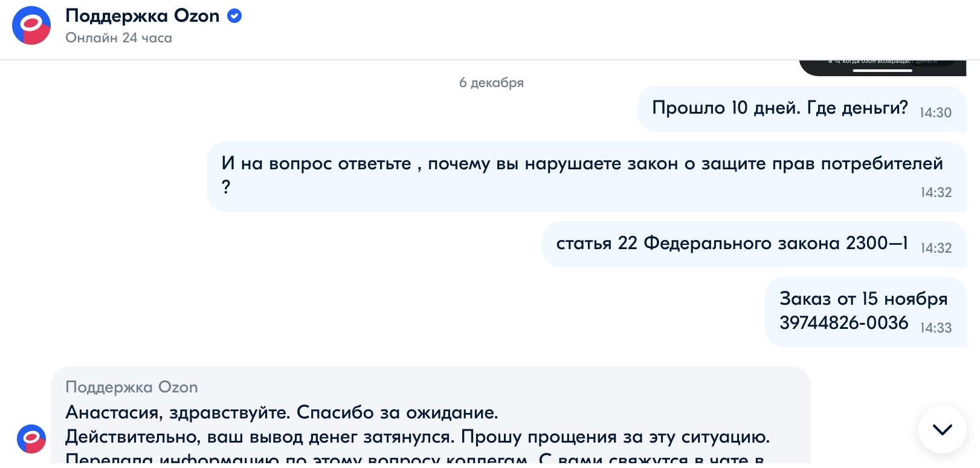Select sender name Поддержка Ozon in reply bubble

(x=132, y=387)
